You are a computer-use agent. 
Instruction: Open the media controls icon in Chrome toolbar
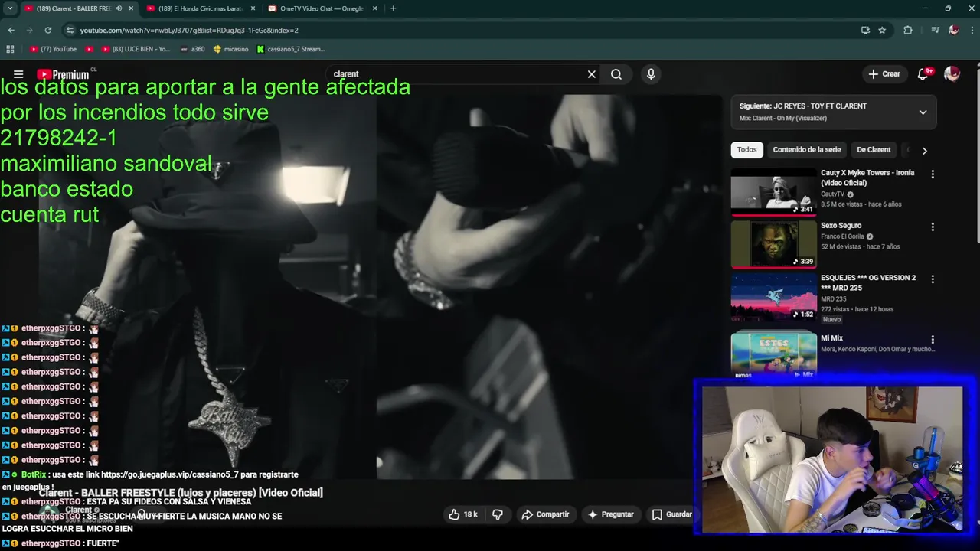coord(935,30)
